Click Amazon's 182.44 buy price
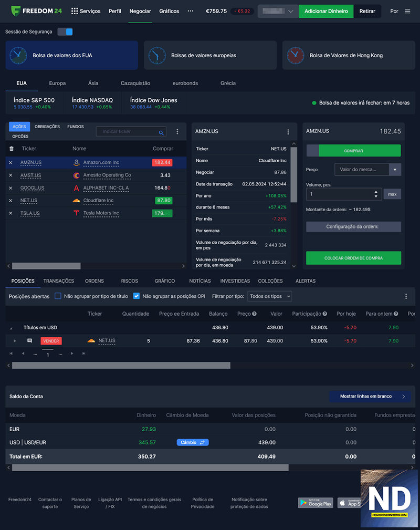This screenshot has width=420, height=530. tap(162, 163)
